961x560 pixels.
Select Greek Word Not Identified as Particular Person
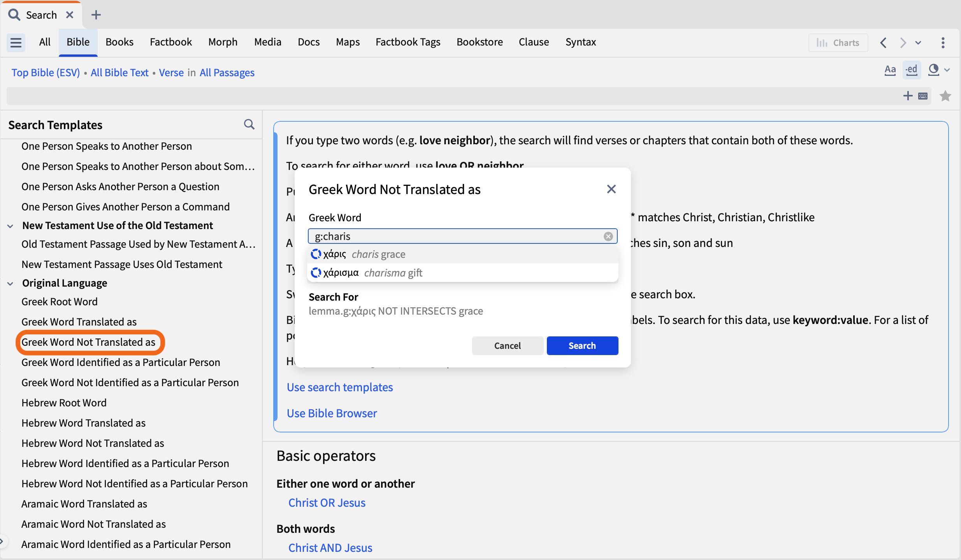pos(130,382)
